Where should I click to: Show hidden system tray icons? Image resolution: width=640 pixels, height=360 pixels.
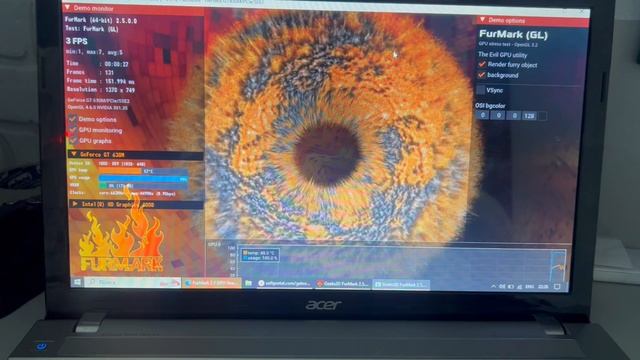(493, 287)
